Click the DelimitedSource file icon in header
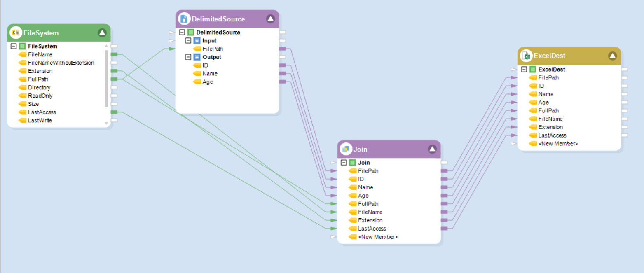The width and height of the screenshot is (644, 273). [184, 19]
